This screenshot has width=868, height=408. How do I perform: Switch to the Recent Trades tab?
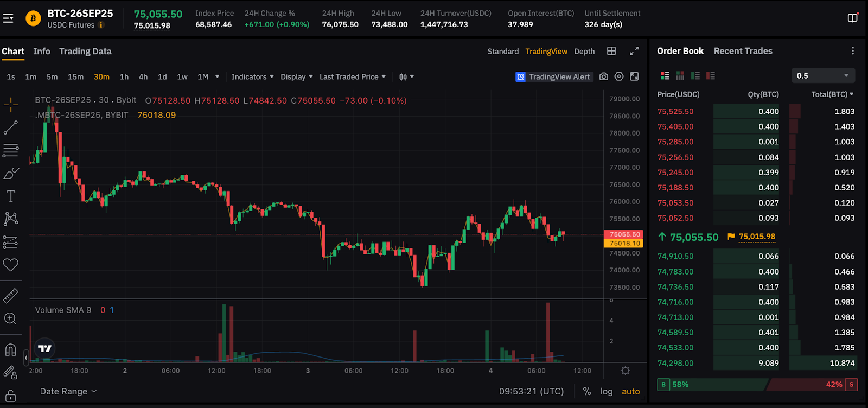743,51
